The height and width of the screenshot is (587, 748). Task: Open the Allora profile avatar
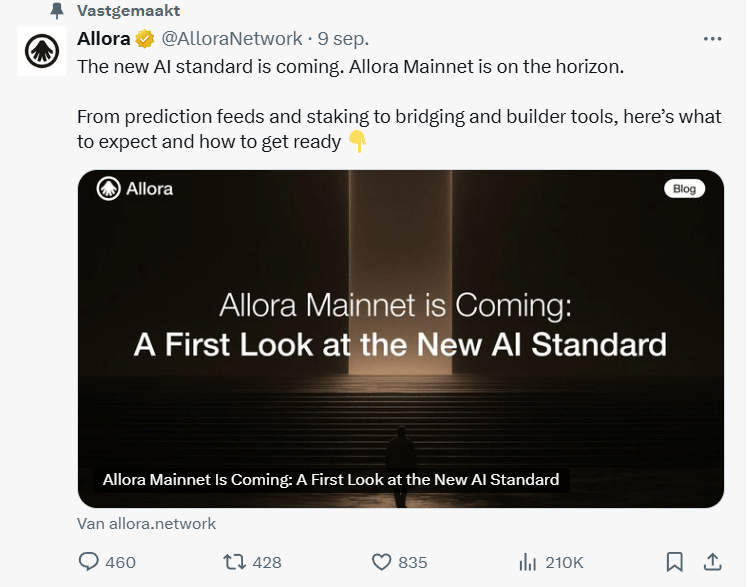coord(42,51)
